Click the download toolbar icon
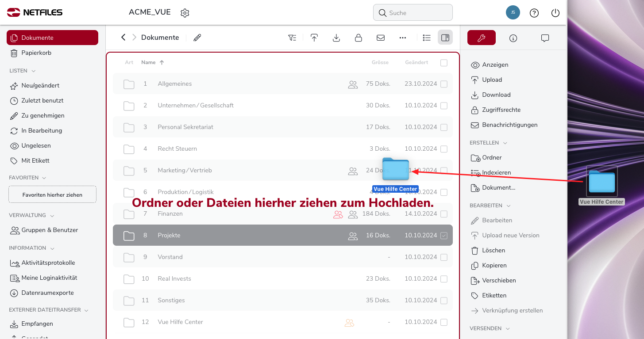The image size is (644, 339). [336, 38]
